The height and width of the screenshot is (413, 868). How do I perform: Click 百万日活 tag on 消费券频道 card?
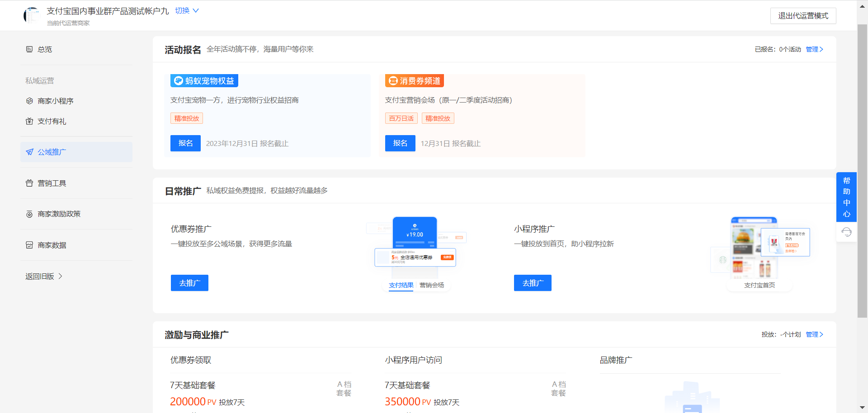(x=401, y=118)
